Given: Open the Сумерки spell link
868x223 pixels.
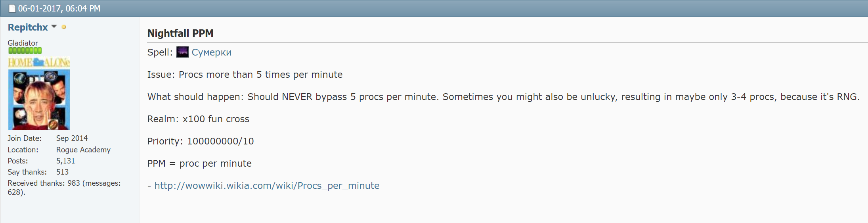Looking at the screenshot, I should coord(212,52).
